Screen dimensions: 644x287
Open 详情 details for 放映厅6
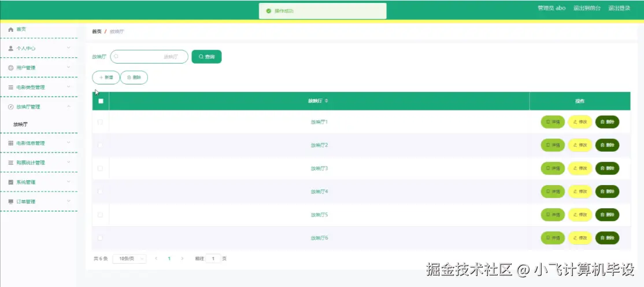coord(553,238)
